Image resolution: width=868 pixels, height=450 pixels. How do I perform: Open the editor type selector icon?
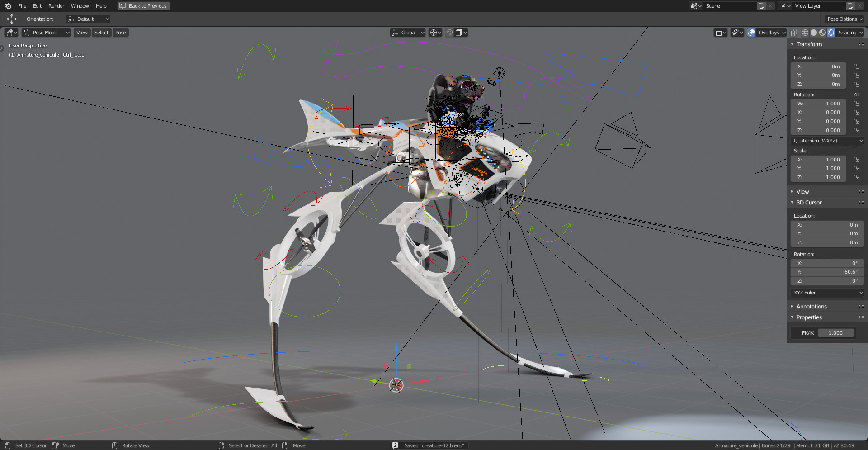(x=11, y=33)
